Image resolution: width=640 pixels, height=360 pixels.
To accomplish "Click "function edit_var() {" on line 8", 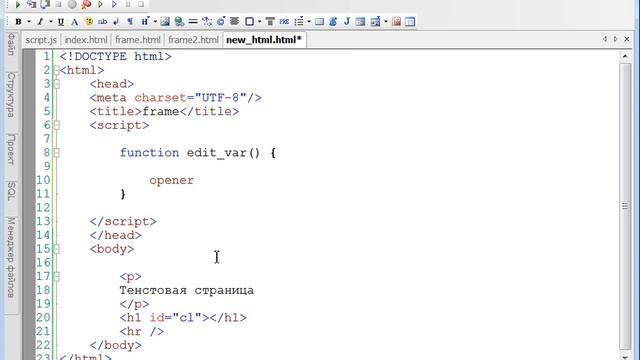I will (198, 153).
